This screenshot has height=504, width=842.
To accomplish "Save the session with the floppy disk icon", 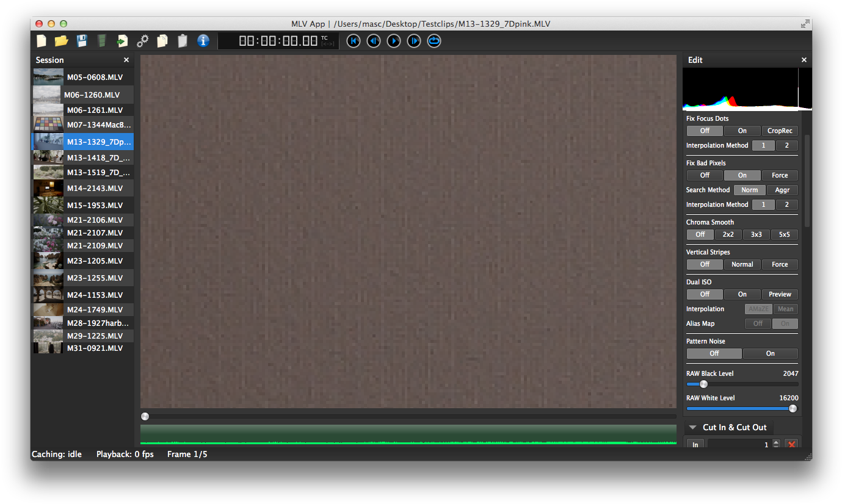I will click(x=82, y=41).
